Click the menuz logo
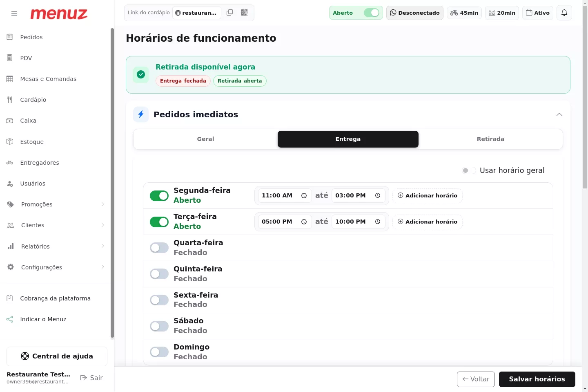 [59, 14]
